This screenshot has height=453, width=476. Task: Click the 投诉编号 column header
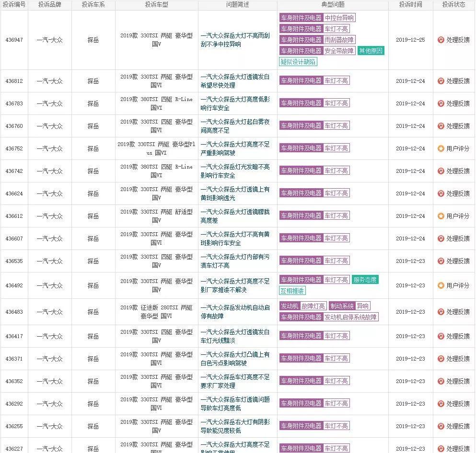tap(14, 6)
